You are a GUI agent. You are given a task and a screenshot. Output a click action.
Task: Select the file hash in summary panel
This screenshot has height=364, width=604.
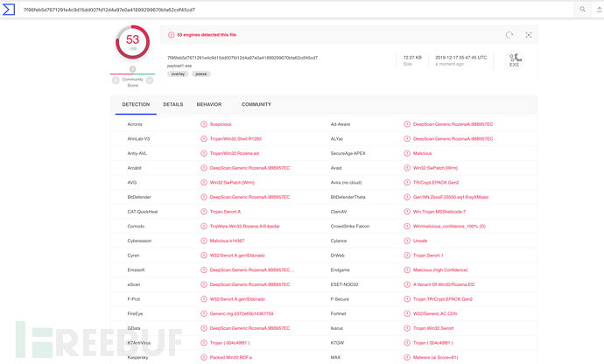click(x=242, y=58)
